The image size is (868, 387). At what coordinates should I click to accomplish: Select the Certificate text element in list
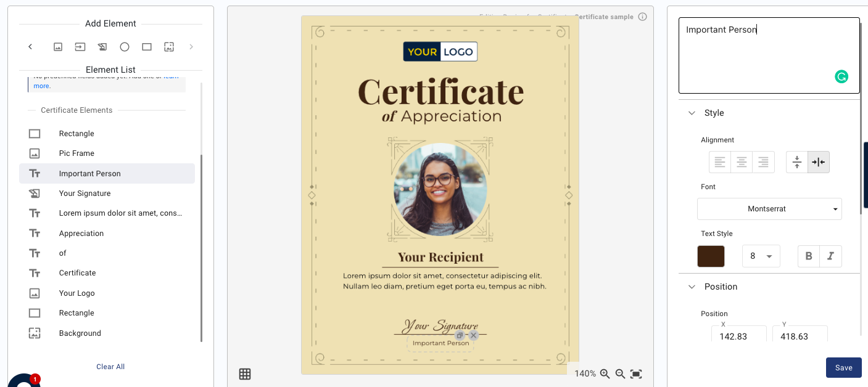coord(107,273)
